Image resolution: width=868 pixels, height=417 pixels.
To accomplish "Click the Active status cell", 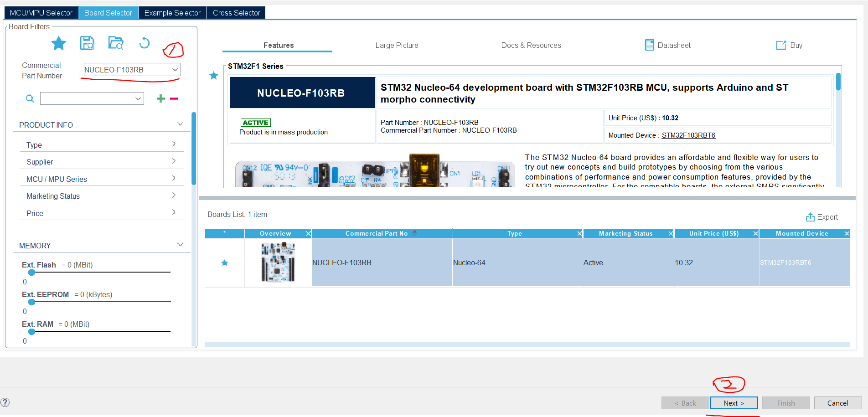I will pyautogui.click(x=629, y=263).
